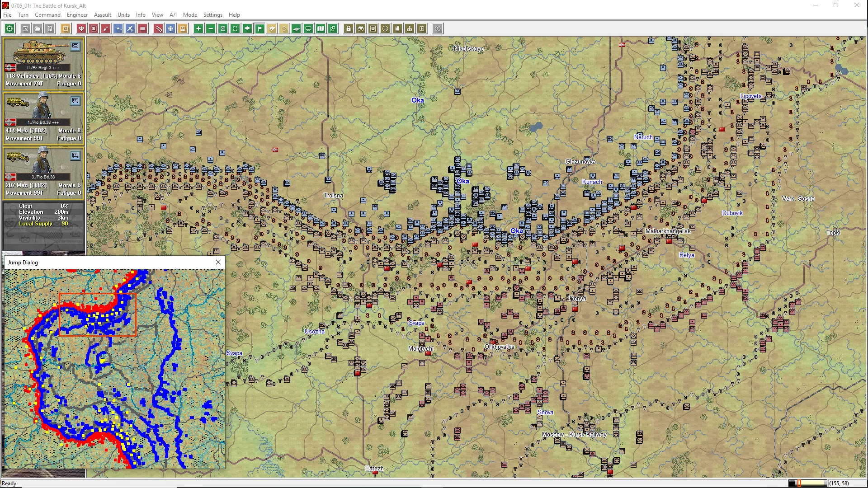
Task: Open the Command menu
Action: click(47, 14)
